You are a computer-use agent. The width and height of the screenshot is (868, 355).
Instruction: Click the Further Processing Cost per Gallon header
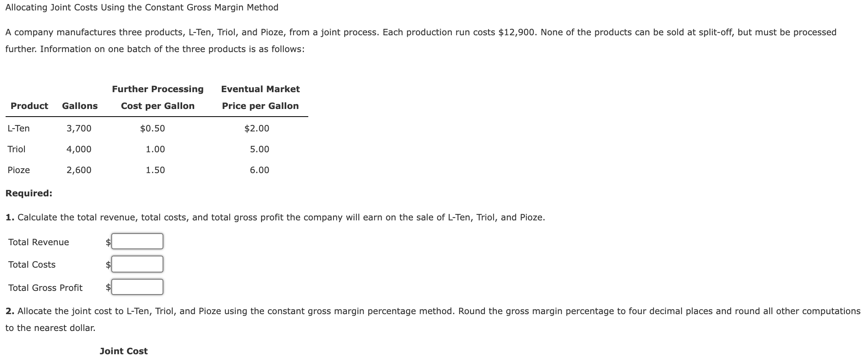158,97
